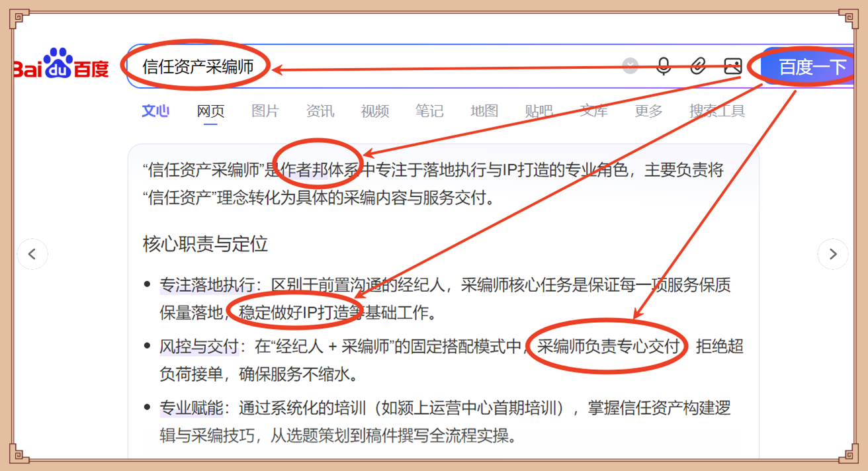Go to previous image with left arrow
The image size is (868, 471).
32,254
